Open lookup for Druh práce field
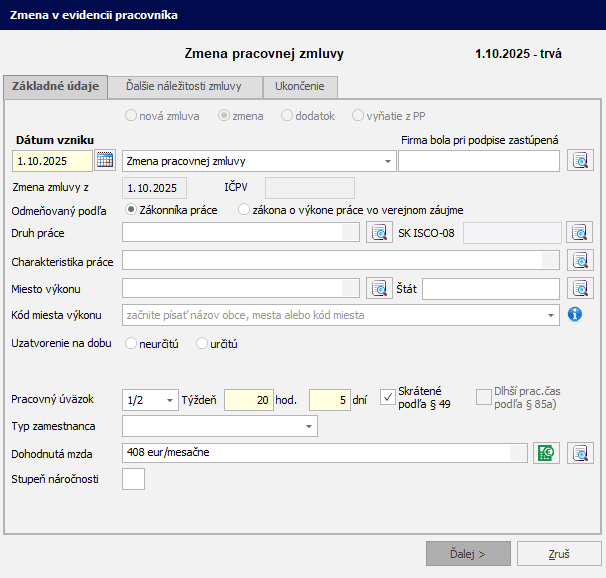606x578 pixels. tap(379, 233)
